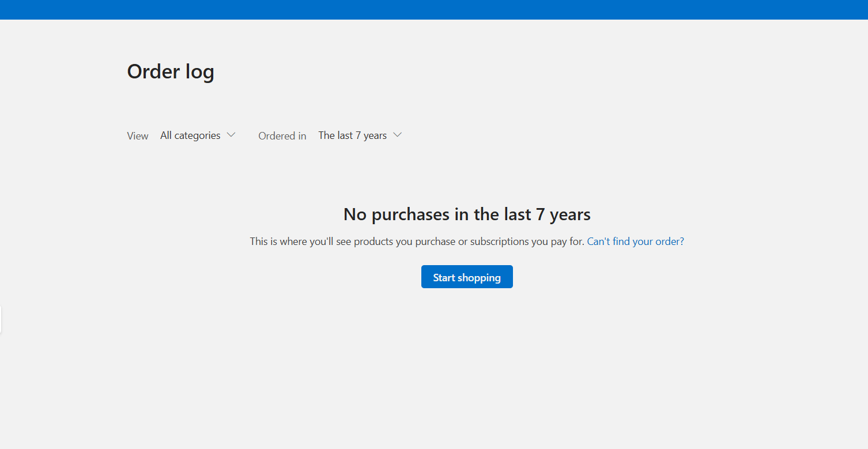Click the blue header bar at top
This screenshot has width=868, height=449.
click(434, 9)
